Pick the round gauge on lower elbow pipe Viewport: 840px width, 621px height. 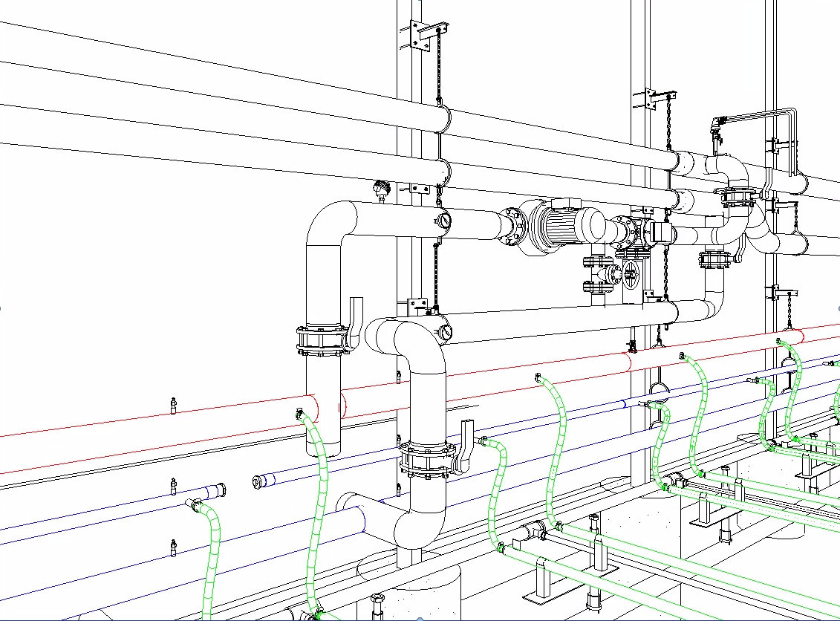[x=446, y=331]
